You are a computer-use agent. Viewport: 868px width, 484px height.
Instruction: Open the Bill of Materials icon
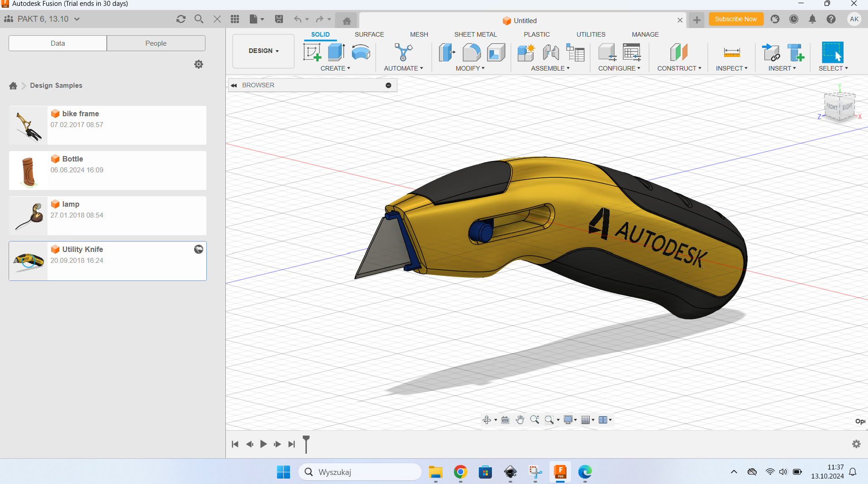pos(576,52)
